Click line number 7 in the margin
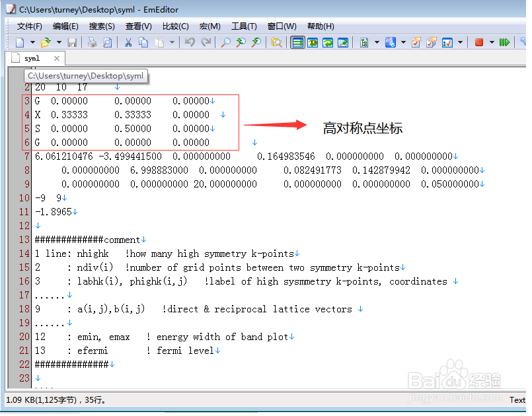This screenshot has width=532, height=416. pyautogui.click(x=27, y=156)
